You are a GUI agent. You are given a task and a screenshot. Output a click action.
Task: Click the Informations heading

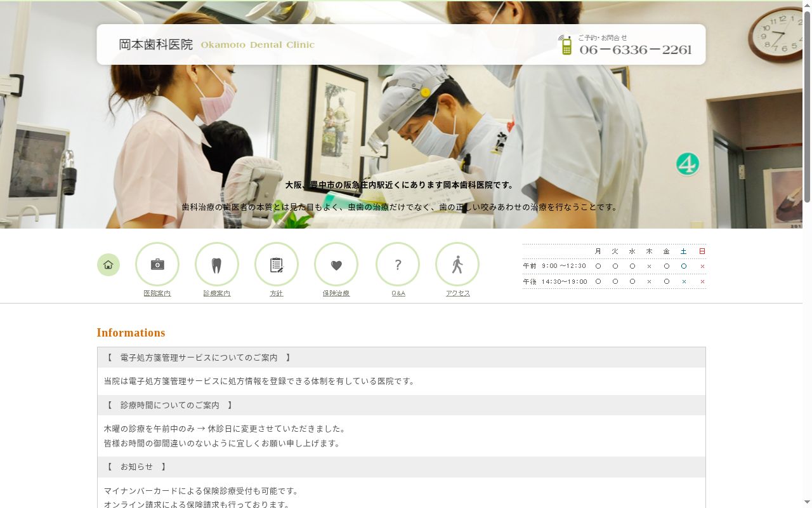[x=131, y=333]
